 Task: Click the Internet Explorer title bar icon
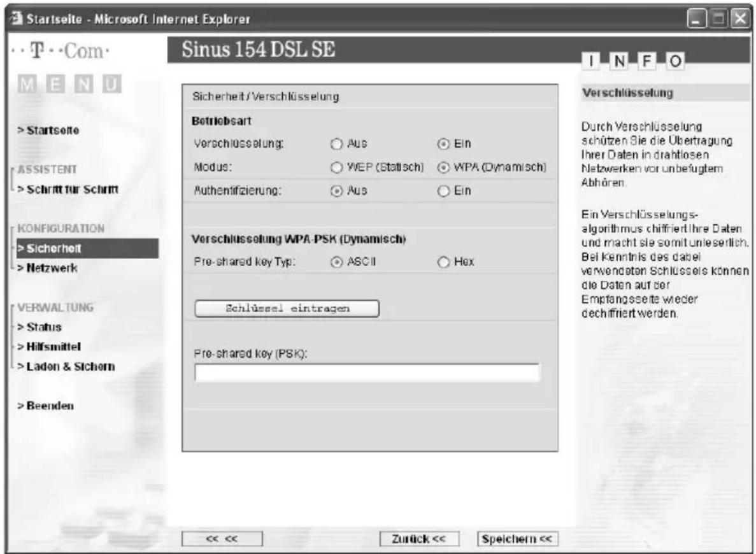(x=17, y=19)
